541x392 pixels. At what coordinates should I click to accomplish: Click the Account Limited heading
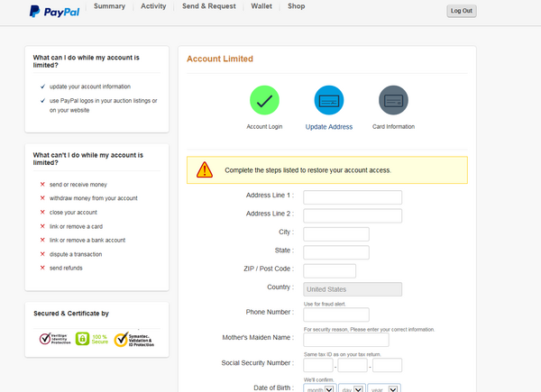pyautogui.click(x=220, y=59)
